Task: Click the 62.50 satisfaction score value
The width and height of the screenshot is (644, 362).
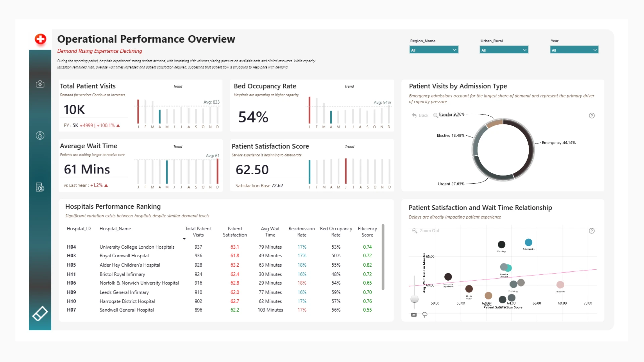Action: tap(252, 170)
